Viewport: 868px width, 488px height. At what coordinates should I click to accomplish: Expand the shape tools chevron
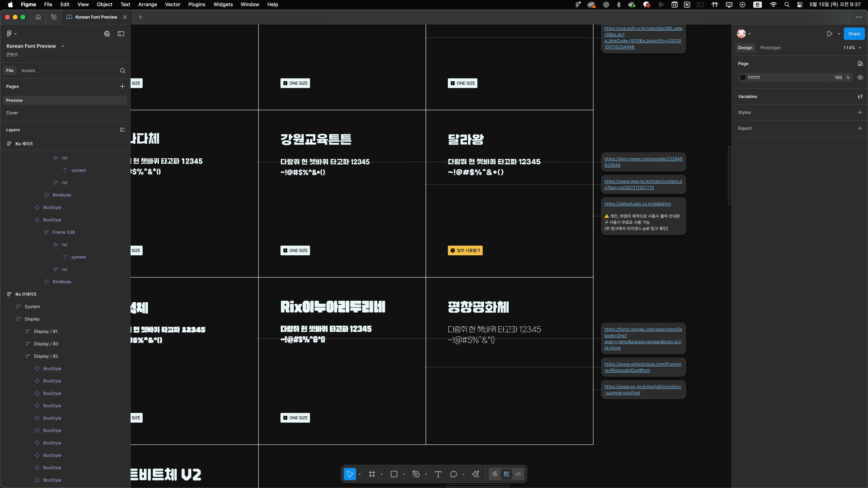(404, 474)
